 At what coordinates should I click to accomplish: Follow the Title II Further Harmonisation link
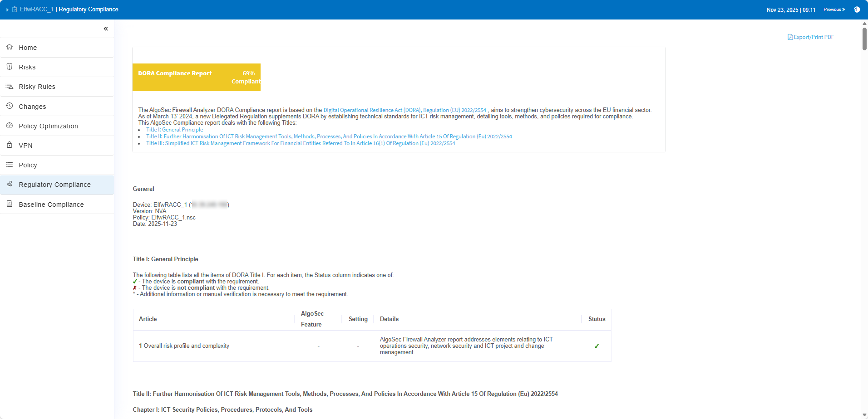point(329,136)
